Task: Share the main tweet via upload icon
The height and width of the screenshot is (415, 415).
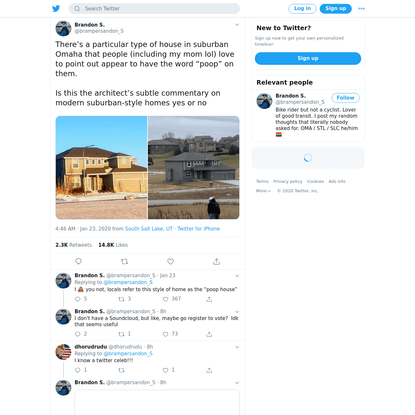Action: tap(216, 262)
